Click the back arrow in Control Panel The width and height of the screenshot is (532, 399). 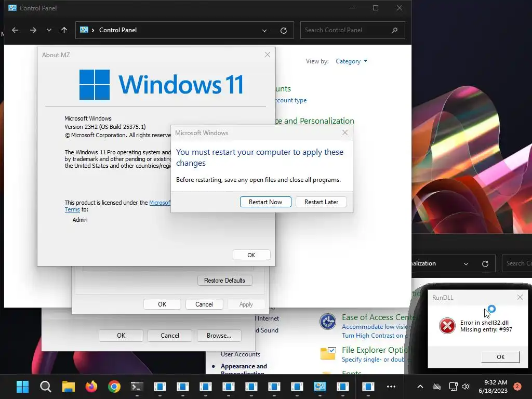point(15,30)
